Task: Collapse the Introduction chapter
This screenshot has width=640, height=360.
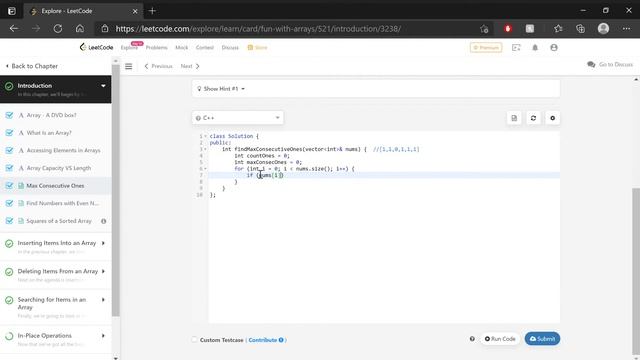Action: coord(103,86)
